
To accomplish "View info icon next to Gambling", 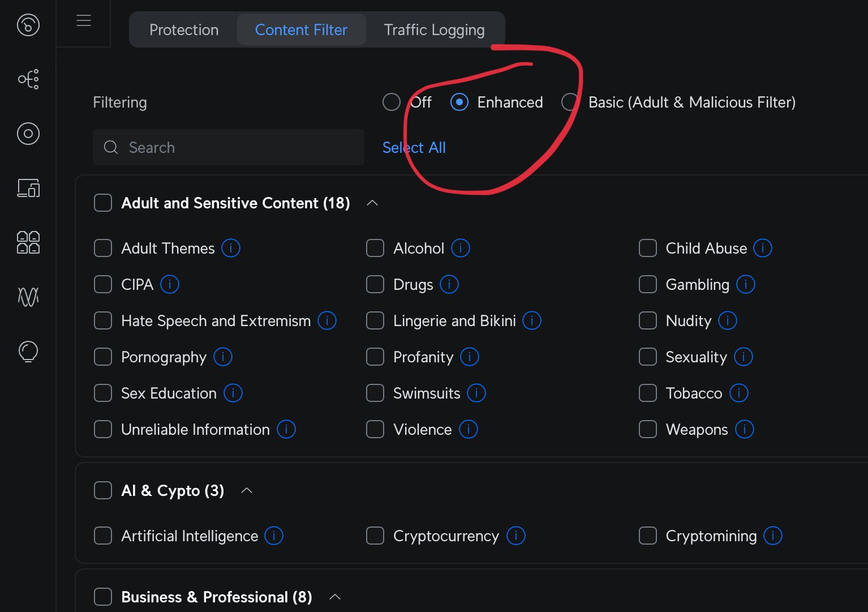I will pos(746,285).
